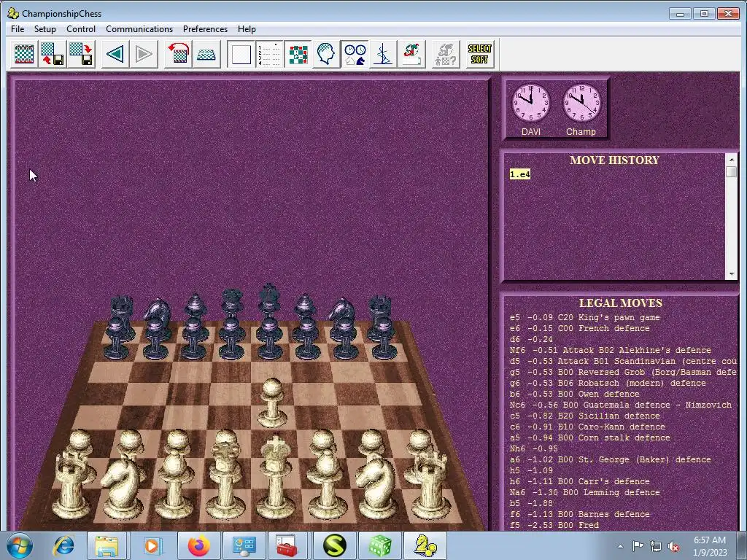
Task: Toggle the legal moves board icon
Action: 298,54
